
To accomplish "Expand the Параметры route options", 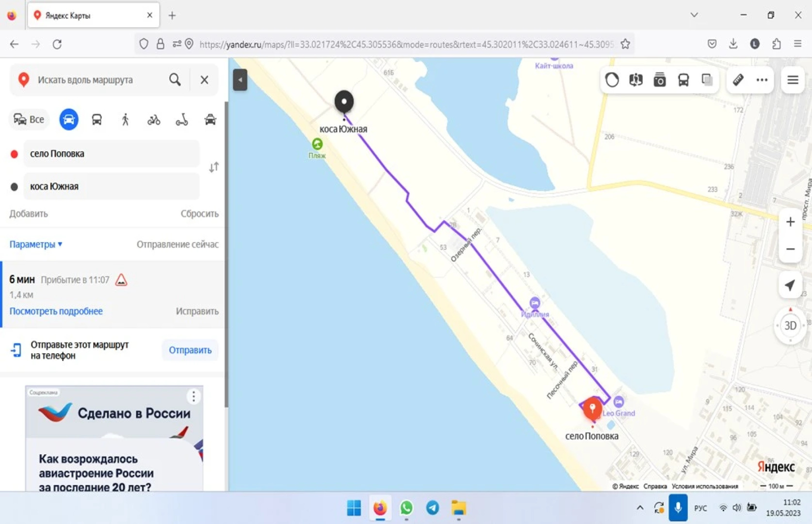I will [x=36, y=245].
